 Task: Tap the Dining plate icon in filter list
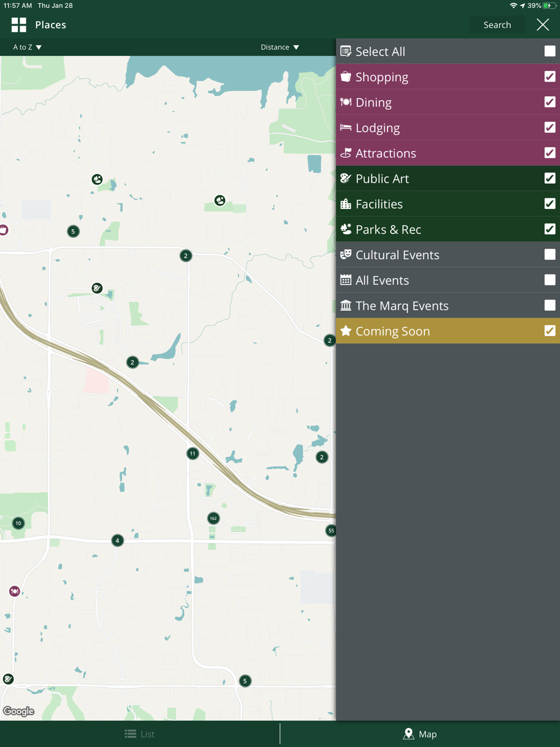[346, 102]
